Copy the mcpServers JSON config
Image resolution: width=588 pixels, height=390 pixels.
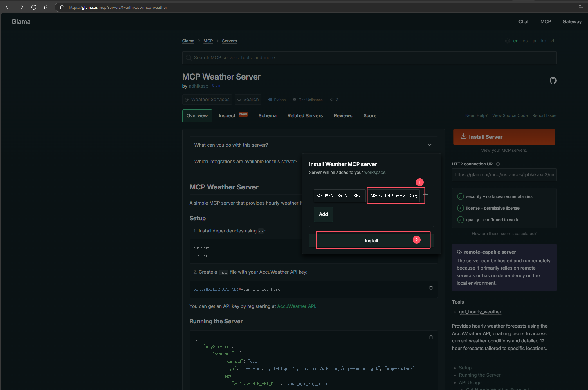pos(431,337)
